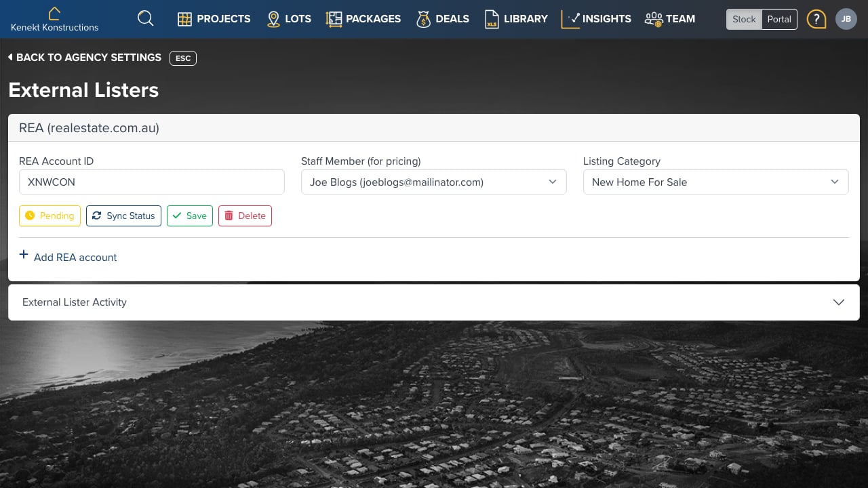This screenshot has height=488, width=868.
Task: Click the back arrow beside Agency Settings
Action: (x=10, y=57)
